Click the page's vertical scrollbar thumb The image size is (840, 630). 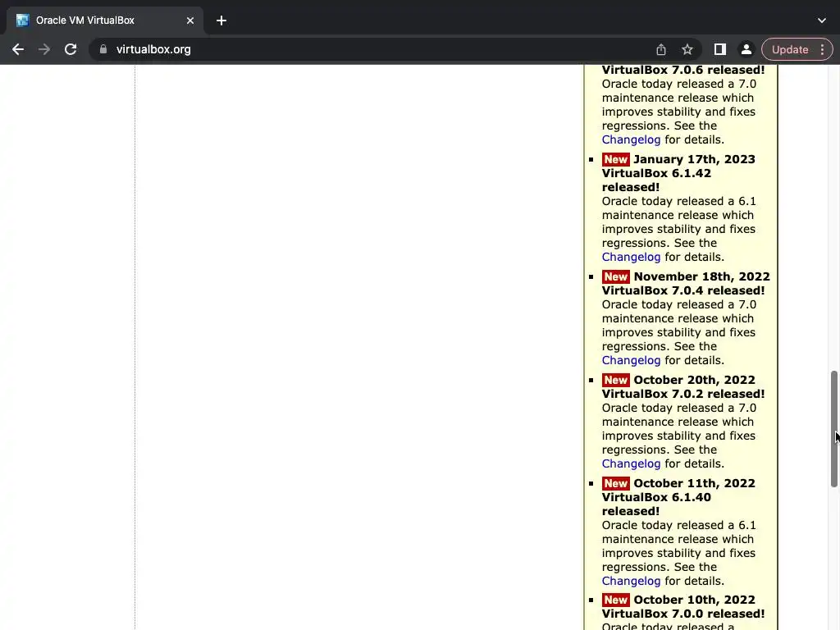[833, 428]
